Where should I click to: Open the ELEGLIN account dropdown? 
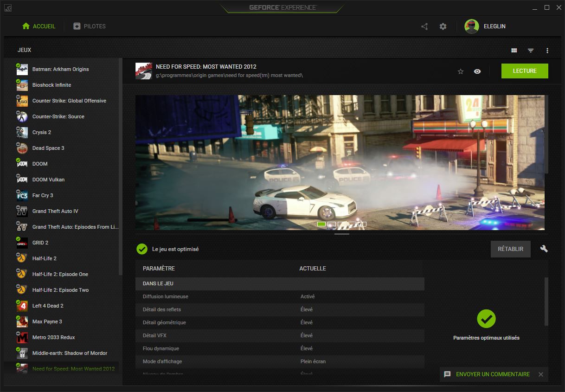(x=485, y=26)
